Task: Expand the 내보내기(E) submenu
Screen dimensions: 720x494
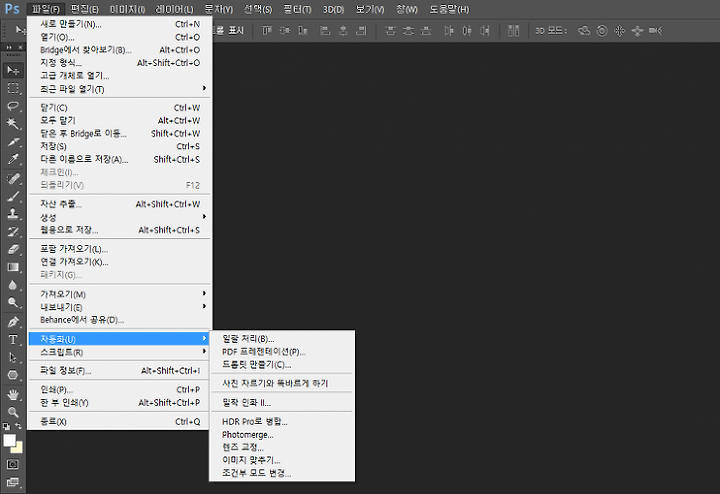Action: tap(119, 307)
